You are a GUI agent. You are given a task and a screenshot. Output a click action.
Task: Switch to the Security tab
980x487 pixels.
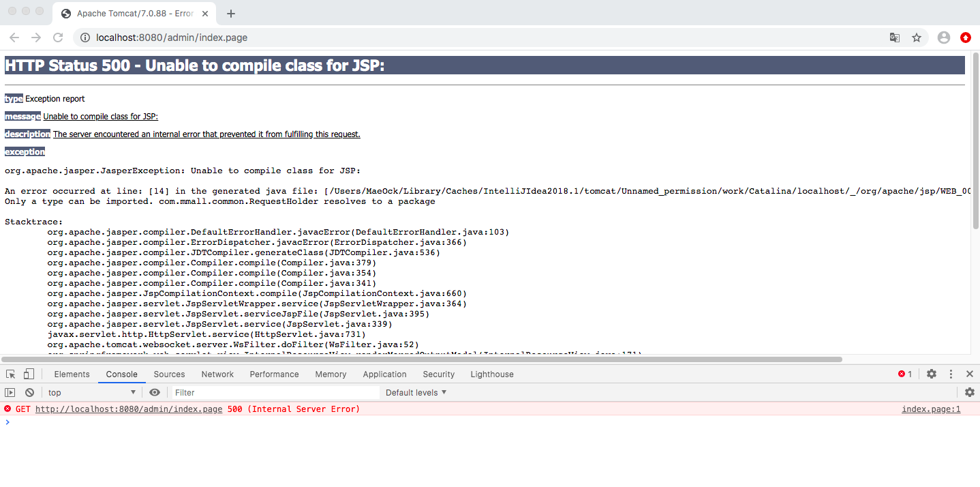(438, 374)
